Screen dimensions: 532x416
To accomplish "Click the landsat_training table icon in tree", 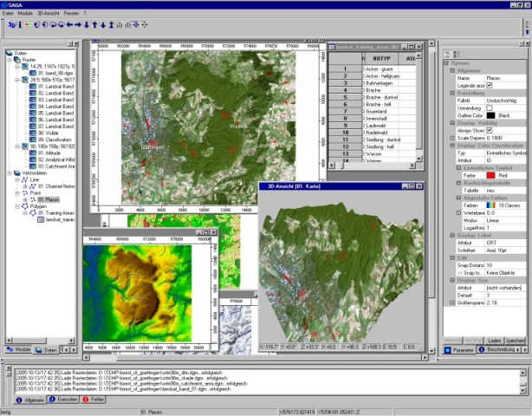I will pos(41,219).
